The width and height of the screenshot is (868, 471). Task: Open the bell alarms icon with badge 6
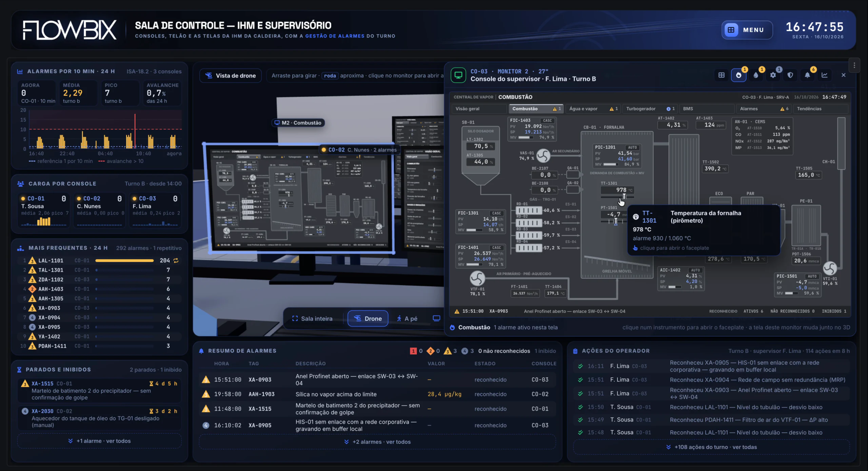click(x=807, y=75)
